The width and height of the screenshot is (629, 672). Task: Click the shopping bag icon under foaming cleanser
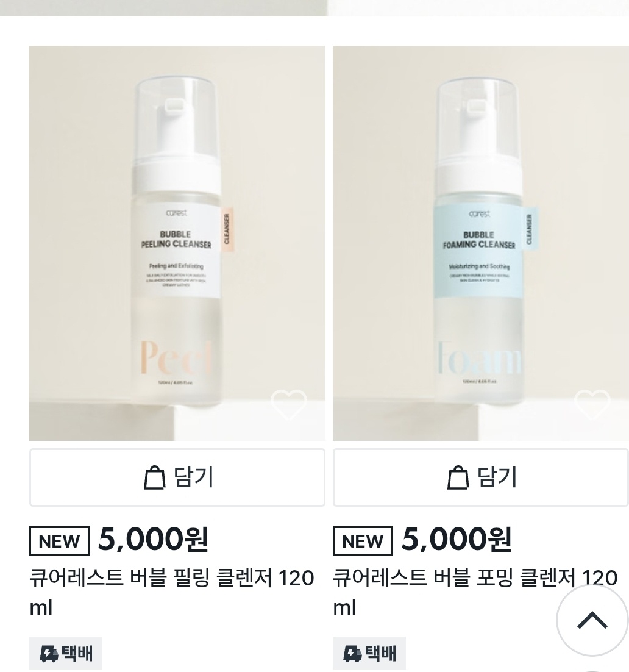(x=458, y=477)
